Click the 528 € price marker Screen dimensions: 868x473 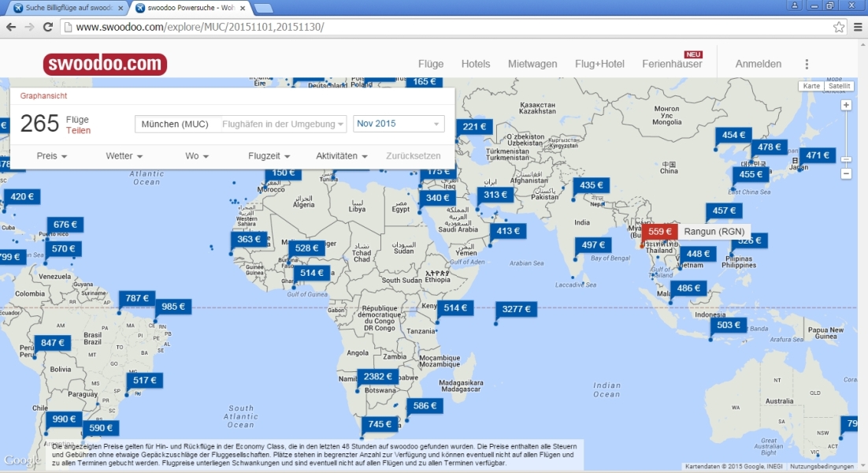pos(306,248)
